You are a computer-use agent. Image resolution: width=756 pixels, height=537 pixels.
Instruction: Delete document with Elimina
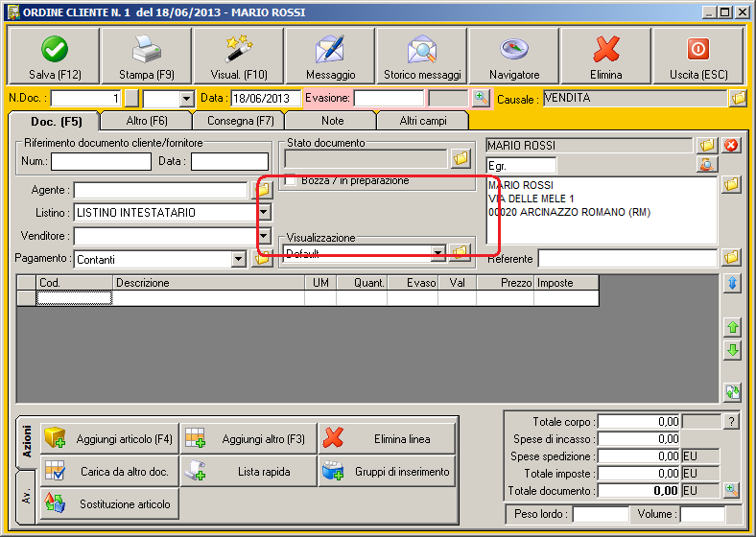[606, 56]
